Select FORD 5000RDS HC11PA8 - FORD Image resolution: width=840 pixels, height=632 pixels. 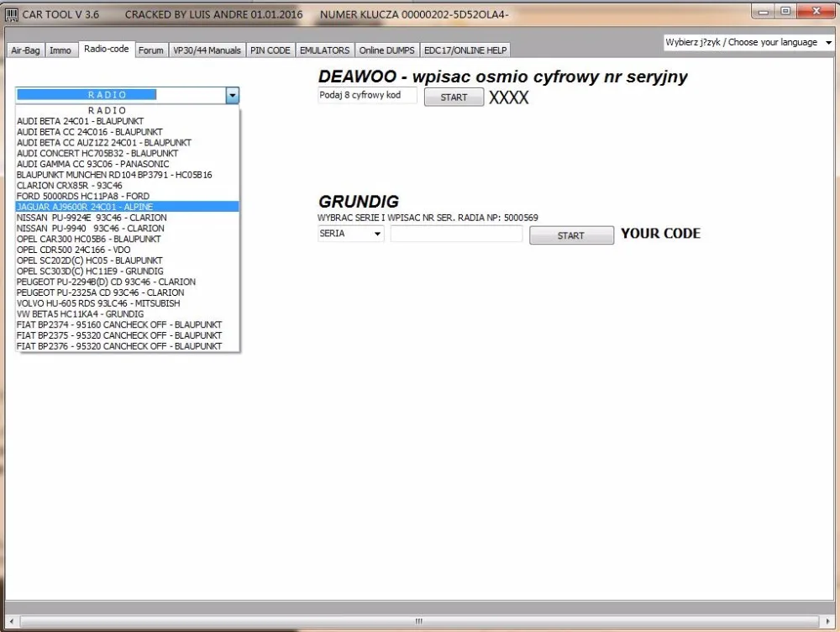pos(128,196)
